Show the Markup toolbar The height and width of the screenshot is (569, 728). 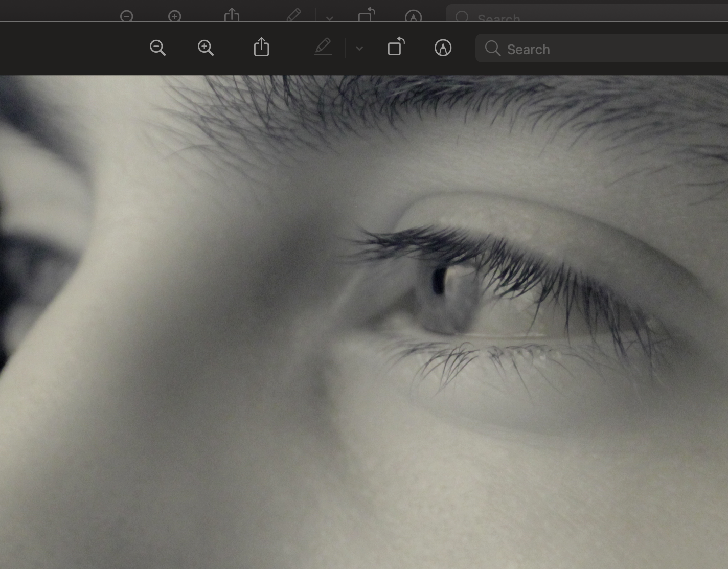[443, 48]
